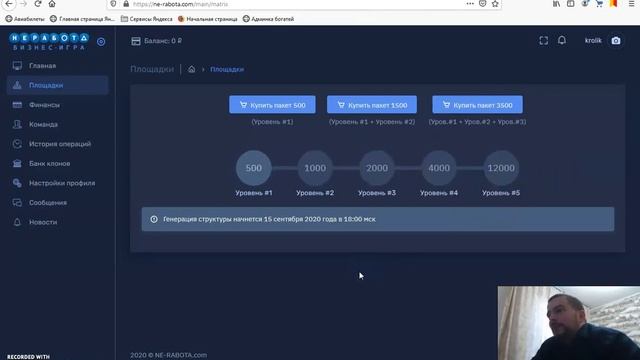Open the Firefox hamburger menu
The height and width of the screenshot is (360, 640).
(631, 4)
